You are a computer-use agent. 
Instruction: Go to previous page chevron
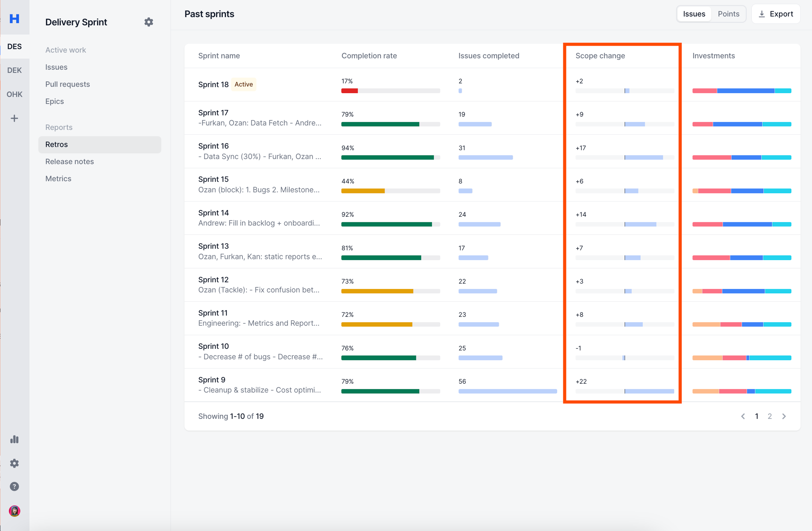(743, 416)
